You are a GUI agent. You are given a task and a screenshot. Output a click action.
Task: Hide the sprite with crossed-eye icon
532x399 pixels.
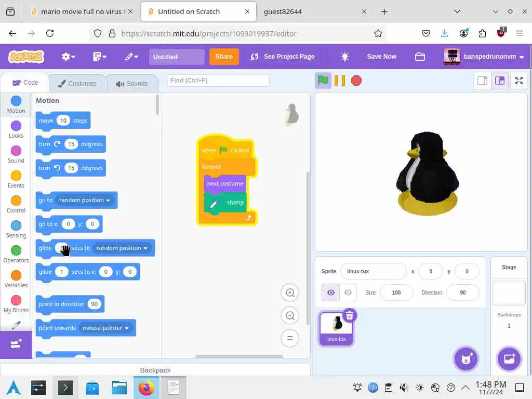348,292
